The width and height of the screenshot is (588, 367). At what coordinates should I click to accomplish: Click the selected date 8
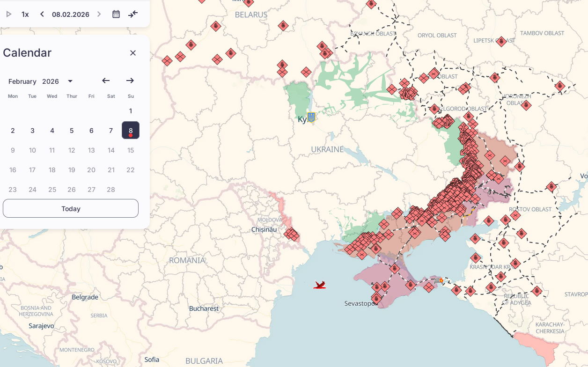pos(131,131)
